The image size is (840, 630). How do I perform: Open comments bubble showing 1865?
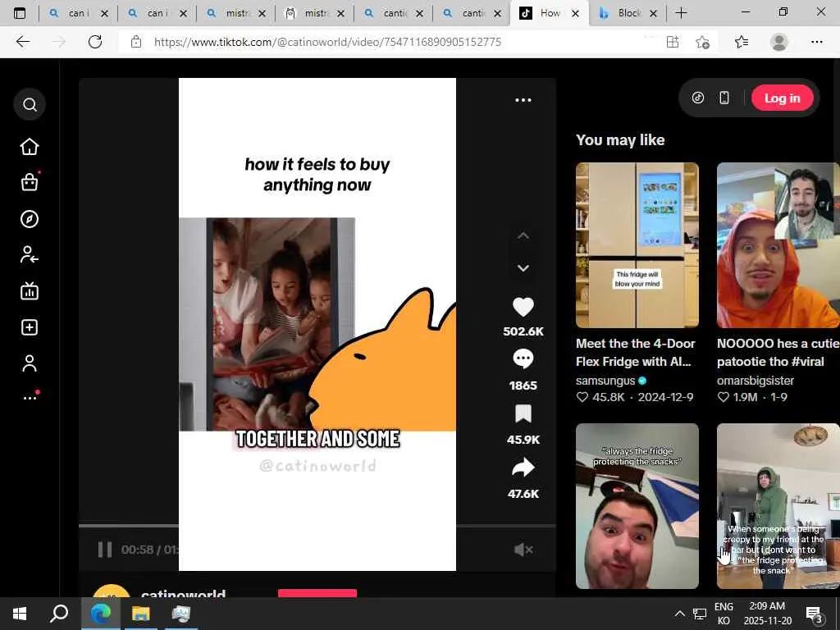[523, 358]
